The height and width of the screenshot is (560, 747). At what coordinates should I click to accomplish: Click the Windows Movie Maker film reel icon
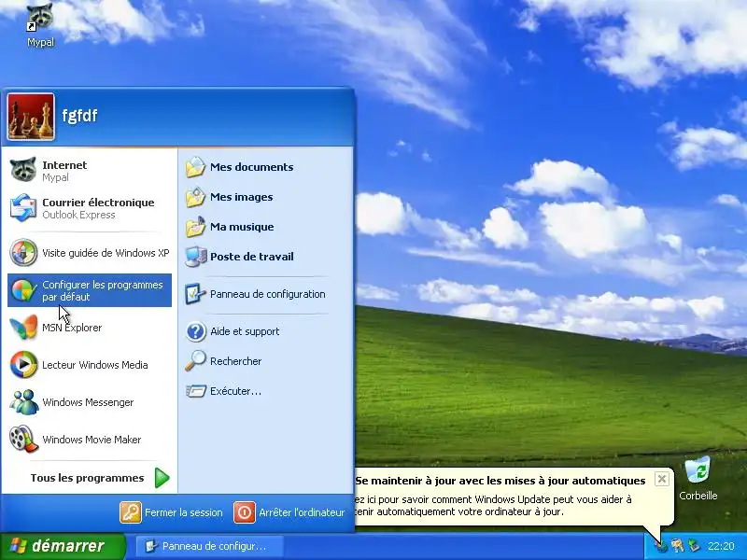pos(22,439)
